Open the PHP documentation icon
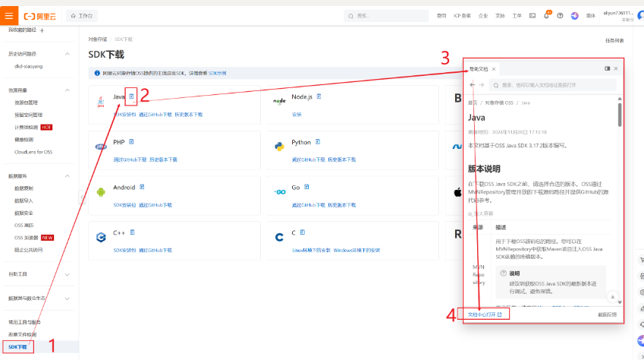 (131, 141)
